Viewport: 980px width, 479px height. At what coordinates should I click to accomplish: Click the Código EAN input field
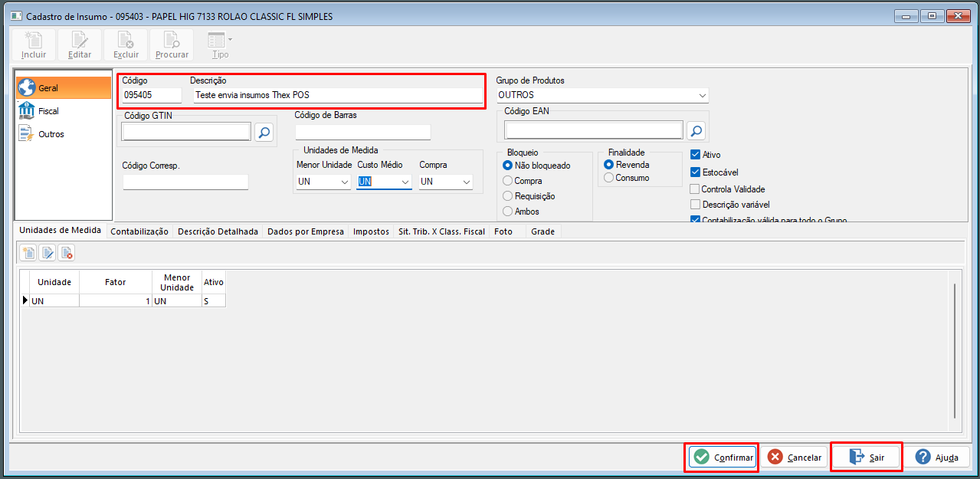tap(594, 131)
